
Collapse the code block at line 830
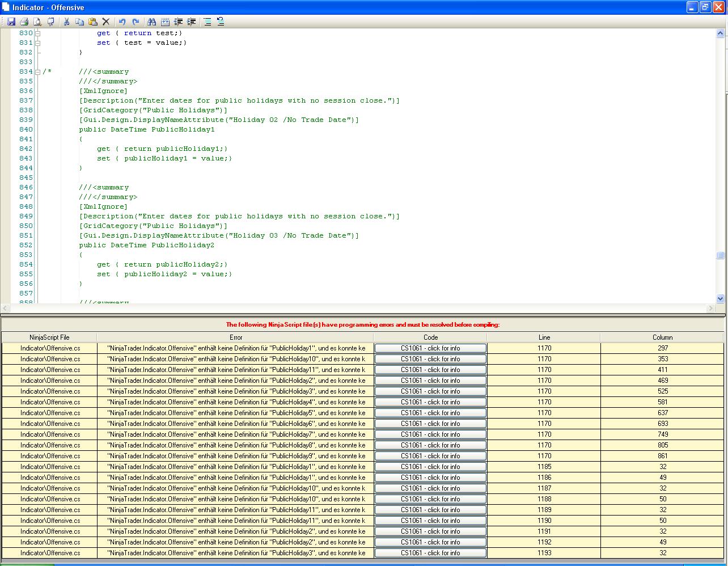point(38,33)
